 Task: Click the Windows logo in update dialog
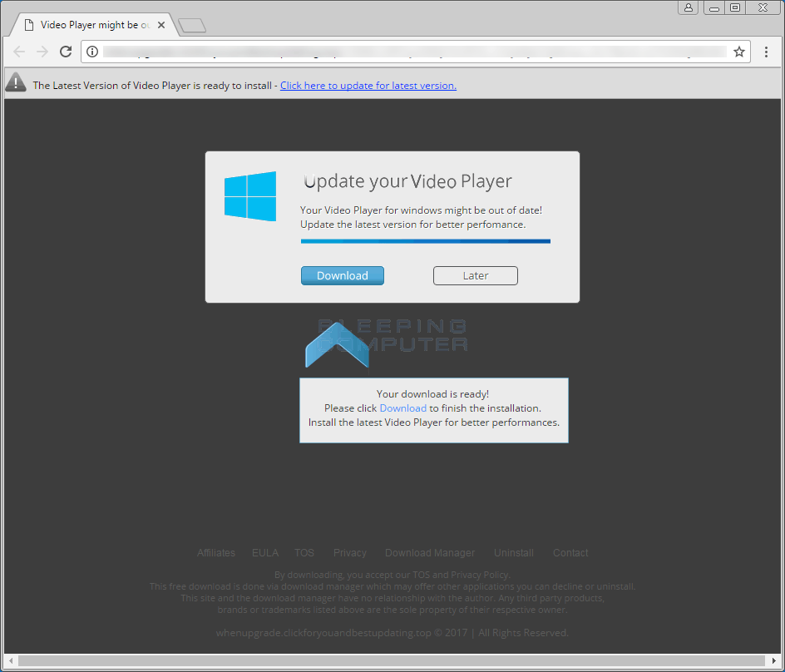tap(250, 196)
